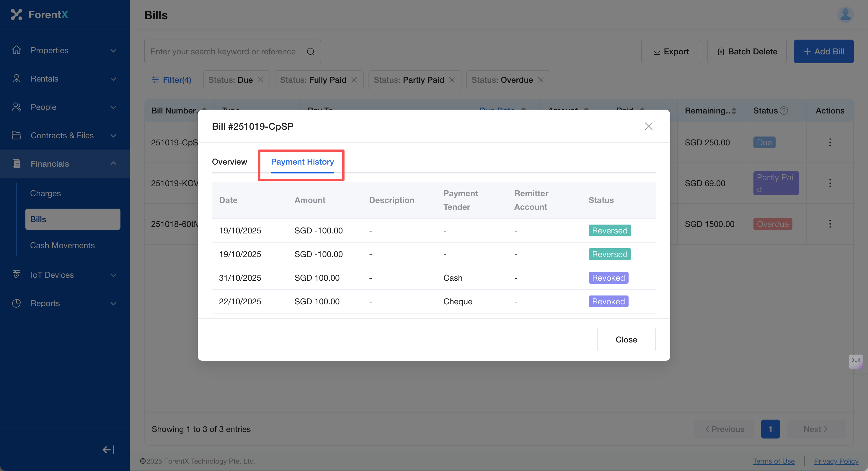Sort by Remaining column arrows
The image size is (868, 471).
coord(734,111)
